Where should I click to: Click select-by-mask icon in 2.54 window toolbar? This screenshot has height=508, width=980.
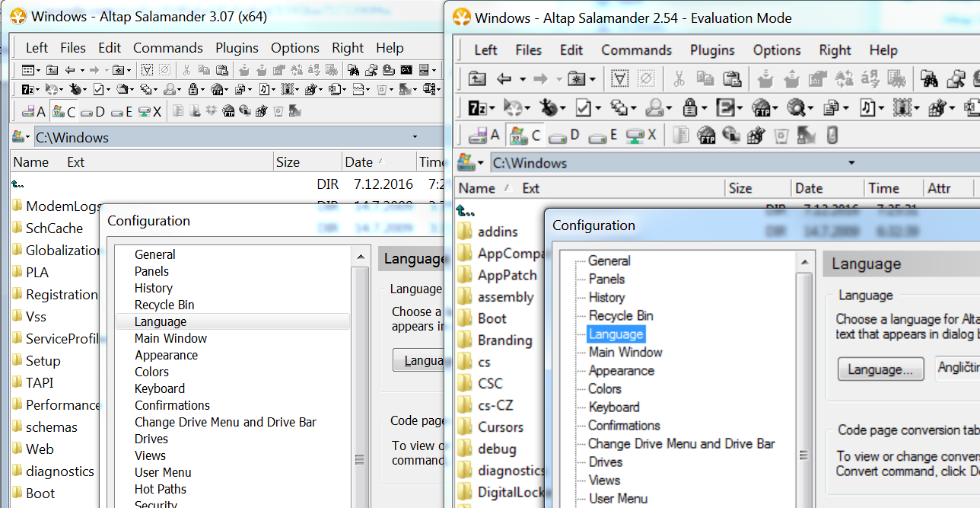[x=620, y=78]
